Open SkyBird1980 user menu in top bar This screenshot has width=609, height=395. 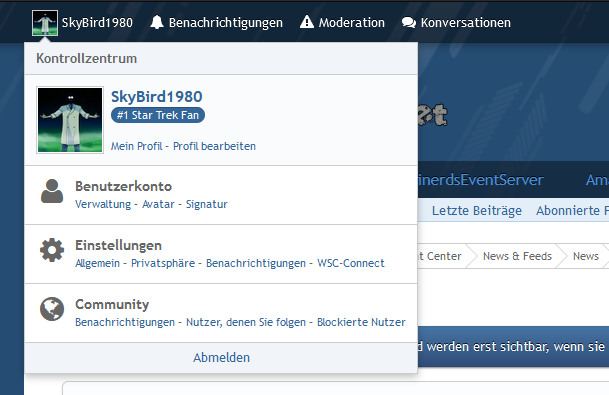(82, 23)
